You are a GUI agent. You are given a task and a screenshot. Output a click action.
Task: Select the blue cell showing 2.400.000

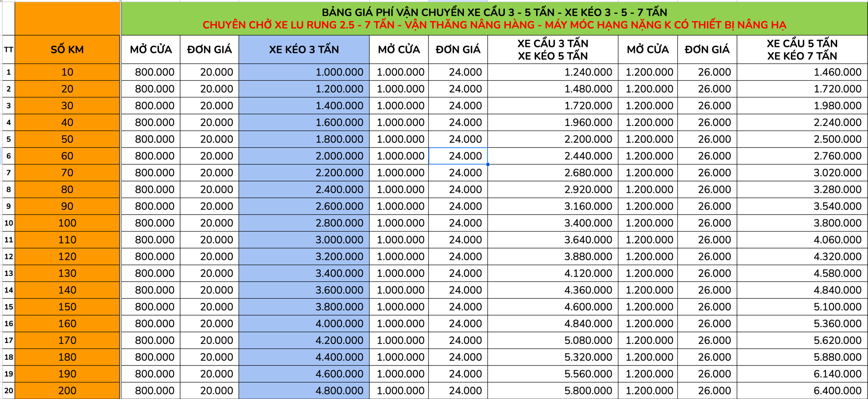click(x=303, y=190)
